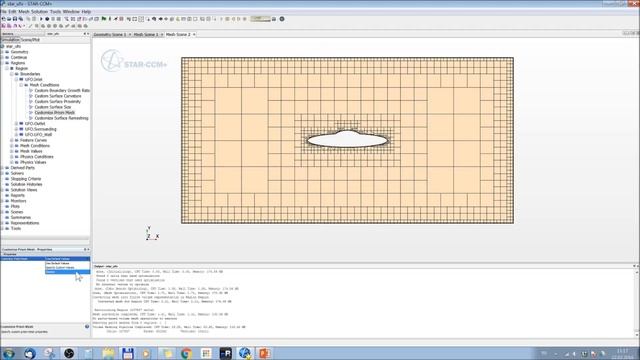The height and width of the screenshot is (360, 640).
Task: Click the XYZ axis triad in the scene
Action: click(152, 233)
